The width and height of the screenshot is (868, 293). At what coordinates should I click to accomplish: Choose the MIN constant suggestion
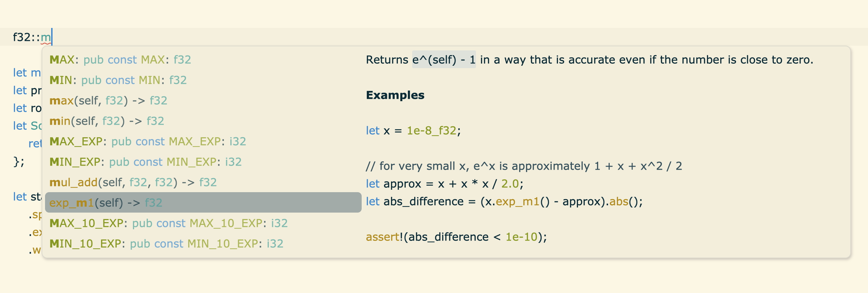(x=118, y=80)
